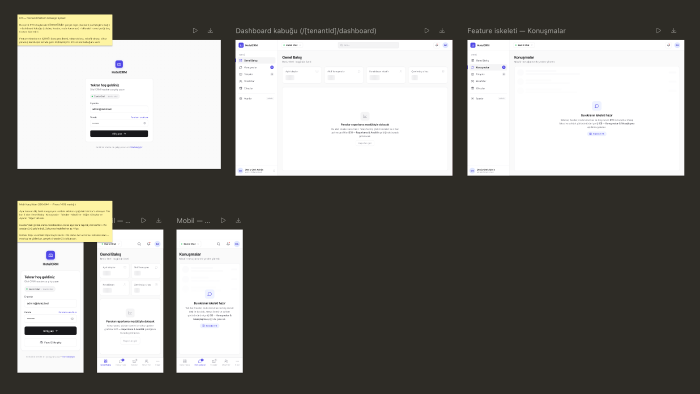
Task: Select Ayarlar in Feature iskeleti sidebar
Action: [x=488, y=98]
